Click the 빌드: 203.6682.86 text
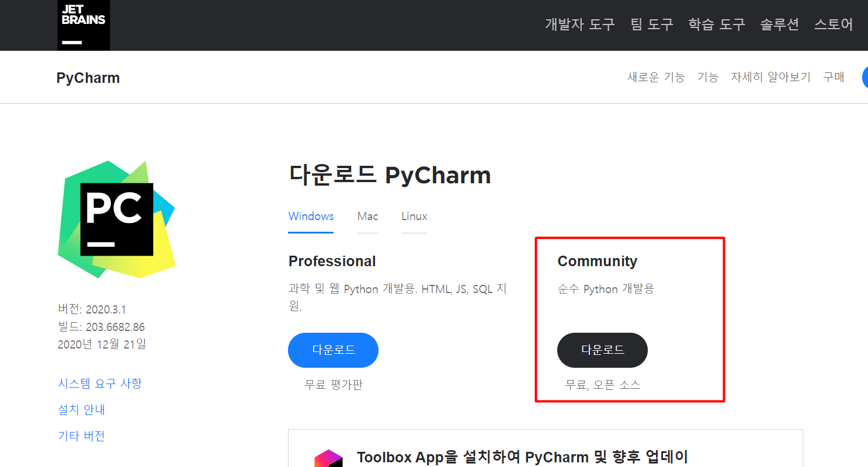This screenshot has width=868, height=467. tap(101, 327)
